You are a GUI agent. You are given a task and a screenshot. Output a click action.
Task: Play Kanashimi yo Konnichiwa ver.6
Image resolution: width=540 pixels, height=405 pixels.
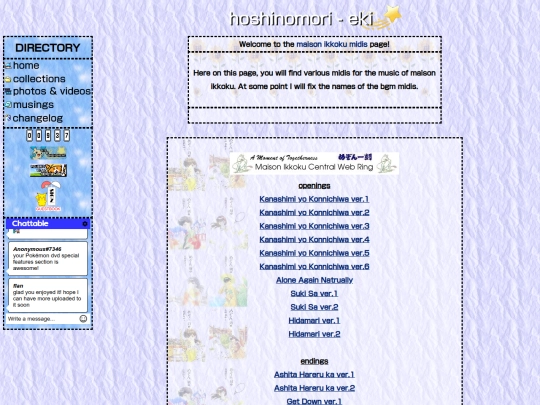(314, 267)
